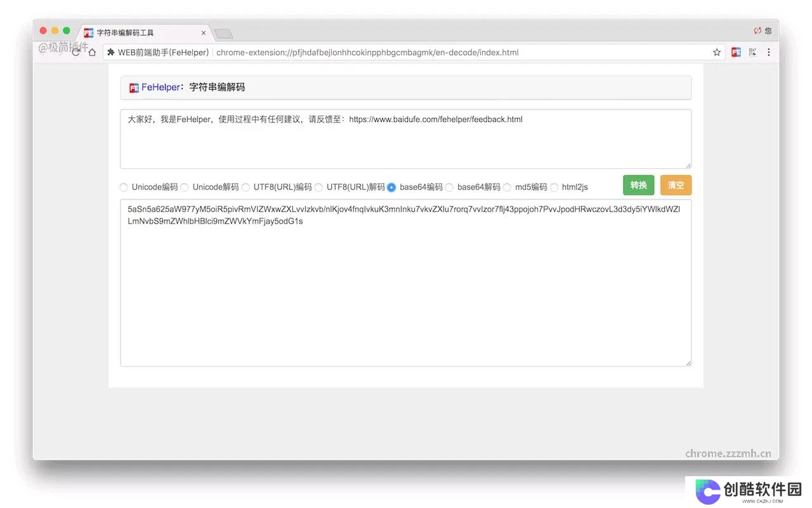Click into the base64 output text area
The height and width of the screenshot is (508, 812).
[406, 283]
